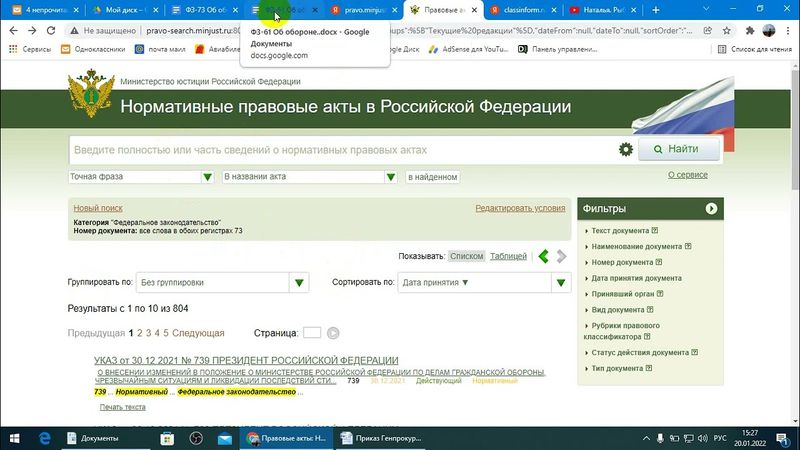
Task: Open help icon next to Вид документа filter
Action: pyautogui.click(x=650, y=310)
